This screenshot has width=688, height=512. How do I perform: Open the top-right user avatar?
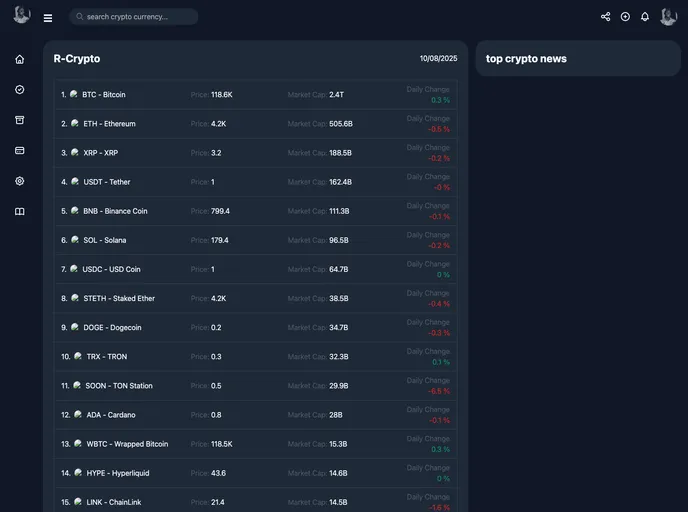click(669, 17)
